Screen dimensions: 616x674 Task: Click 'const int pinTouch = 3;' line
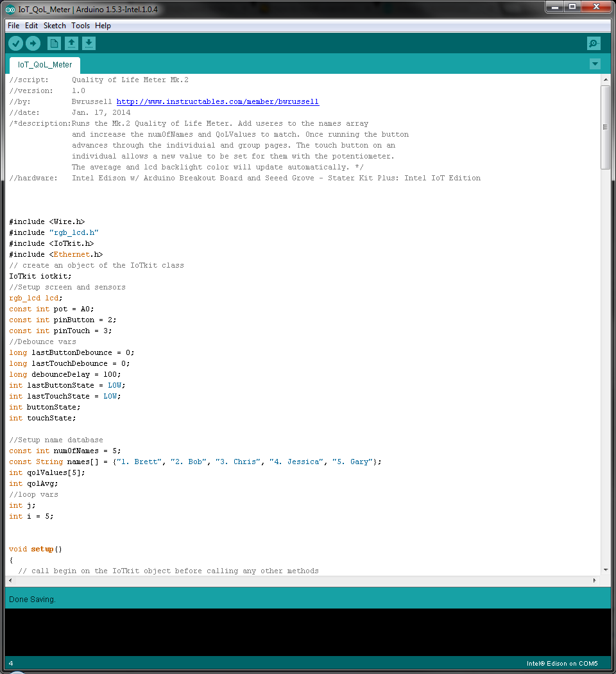(x=60, y=331)
